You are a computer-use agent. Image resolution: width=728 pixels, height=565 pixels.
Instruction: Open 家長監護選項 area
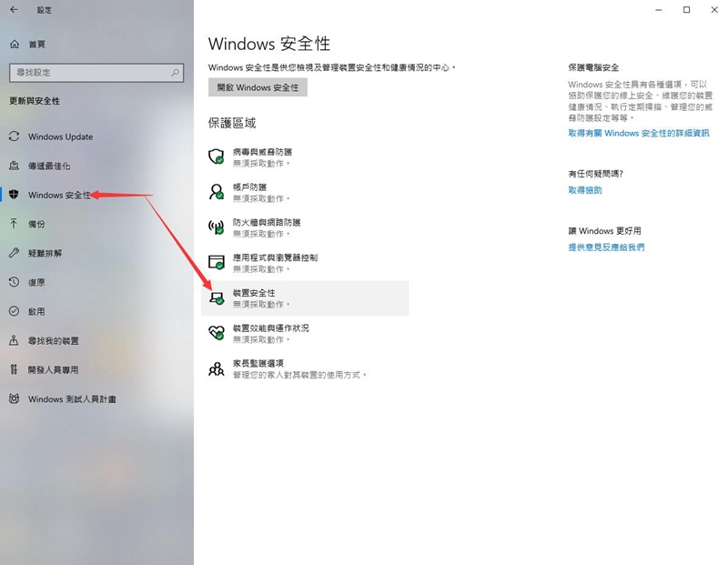coord(305,368)
